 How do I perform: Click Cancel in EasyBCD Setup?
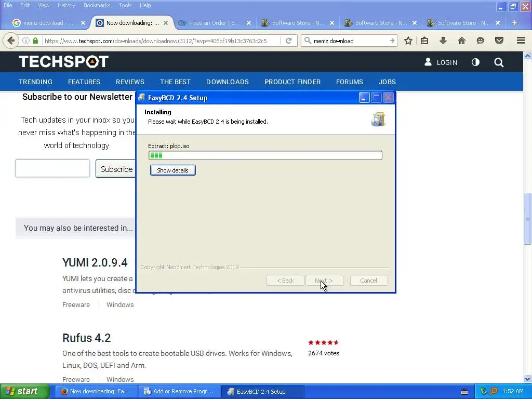[369, 281]
